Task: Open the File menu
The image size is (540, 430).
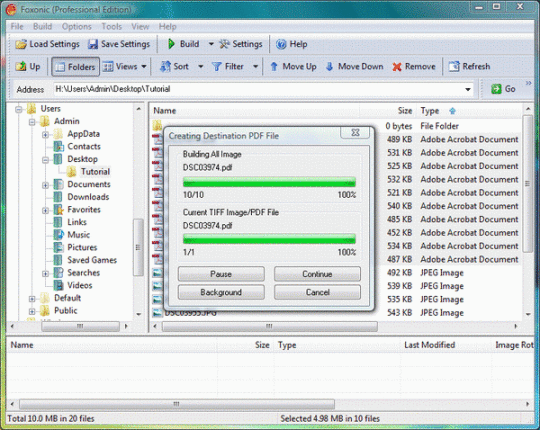Action: [17, 27]
